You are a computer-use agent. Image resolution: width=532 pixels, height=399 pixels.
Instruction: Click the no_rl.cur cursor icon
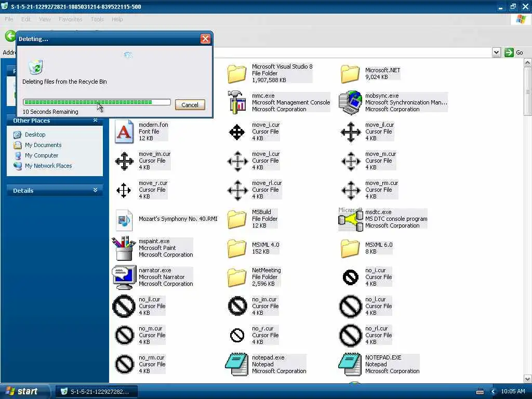pyautogui.click(x=351, y=335)
